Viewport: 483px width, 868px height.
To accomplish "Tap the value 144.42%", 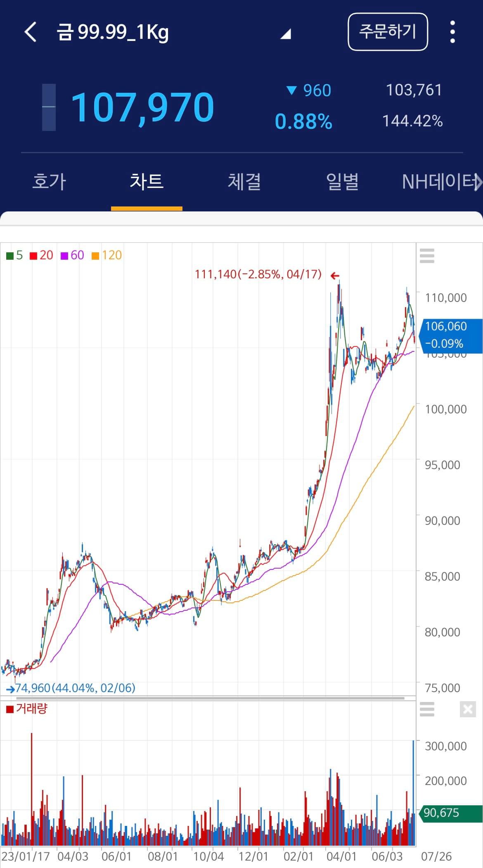I will pyautogui.click(x=412, y=121).
